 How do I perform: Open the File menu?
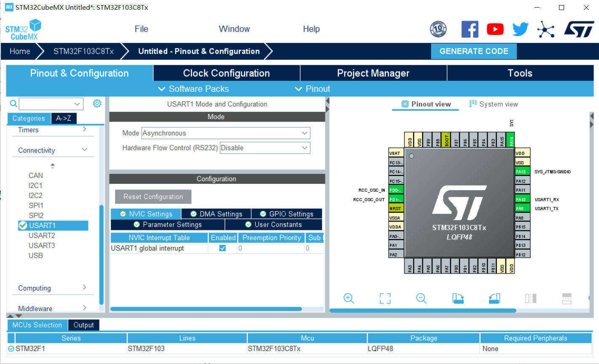[x=141, y=29]
